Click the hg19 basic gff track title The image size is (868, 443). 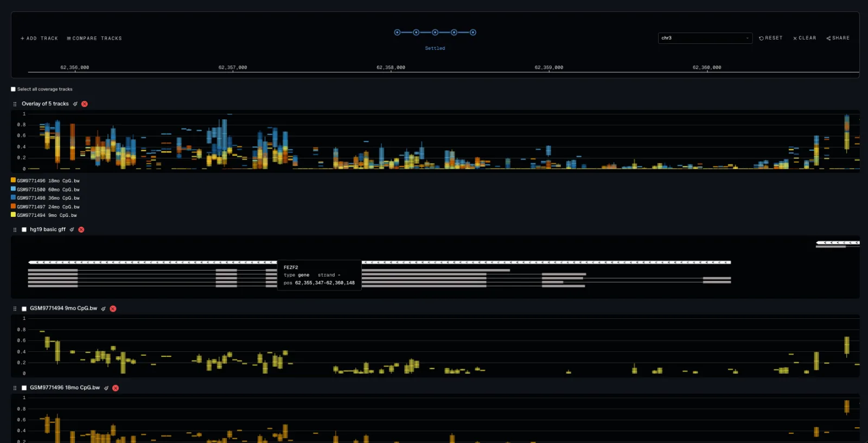coord(48,230)
